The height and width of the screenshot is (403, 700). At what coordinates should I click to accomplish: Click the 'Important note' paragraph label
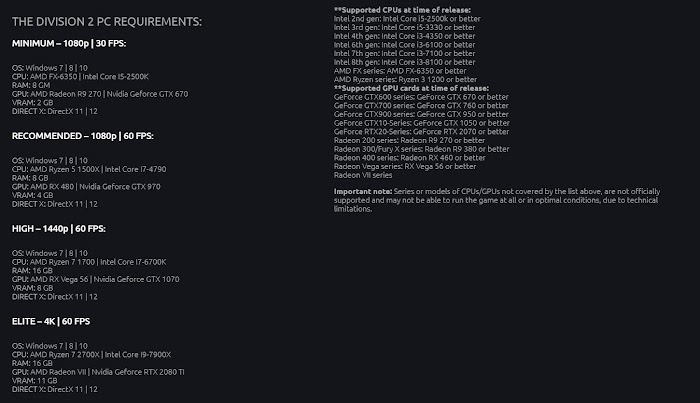tap(363, 191)
